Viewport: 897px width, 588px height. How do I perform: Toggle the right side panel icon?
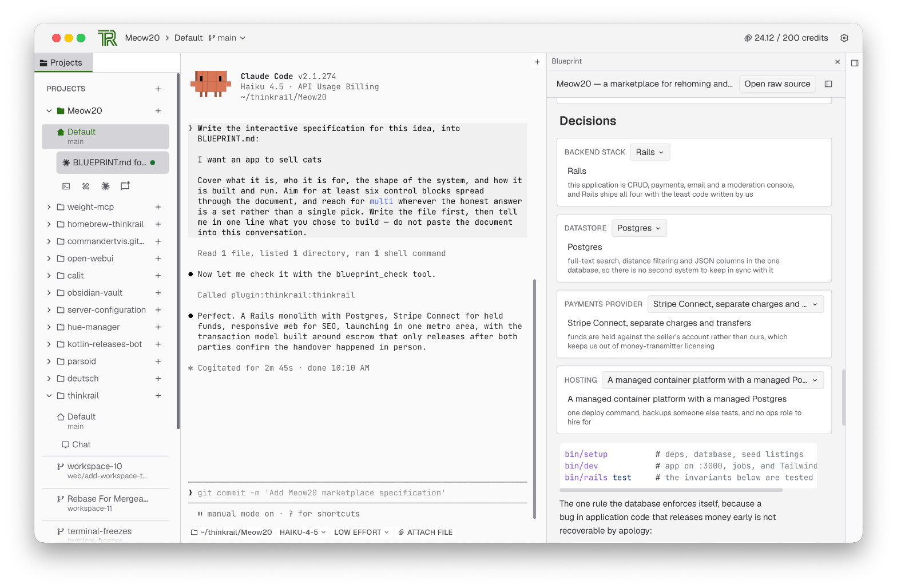point(855,63)
